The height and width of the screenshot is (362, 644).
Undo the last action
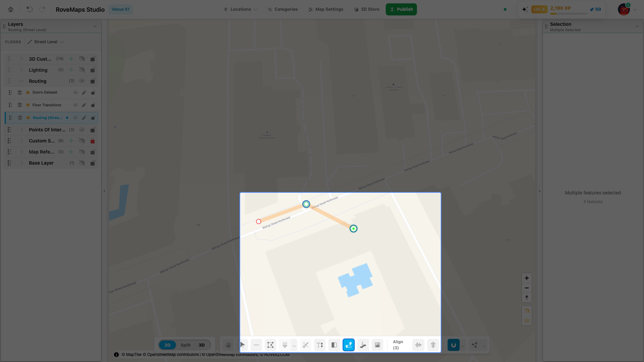pos(30,9)
